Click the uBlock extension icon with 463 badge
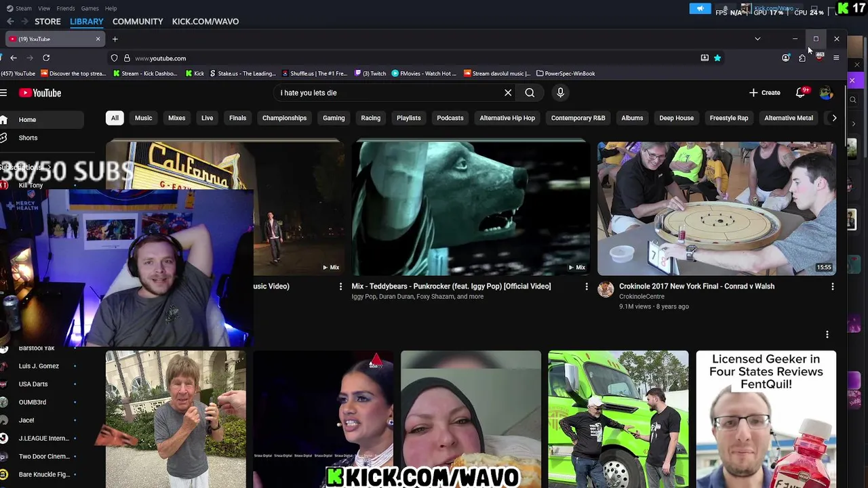 [819, 57]
